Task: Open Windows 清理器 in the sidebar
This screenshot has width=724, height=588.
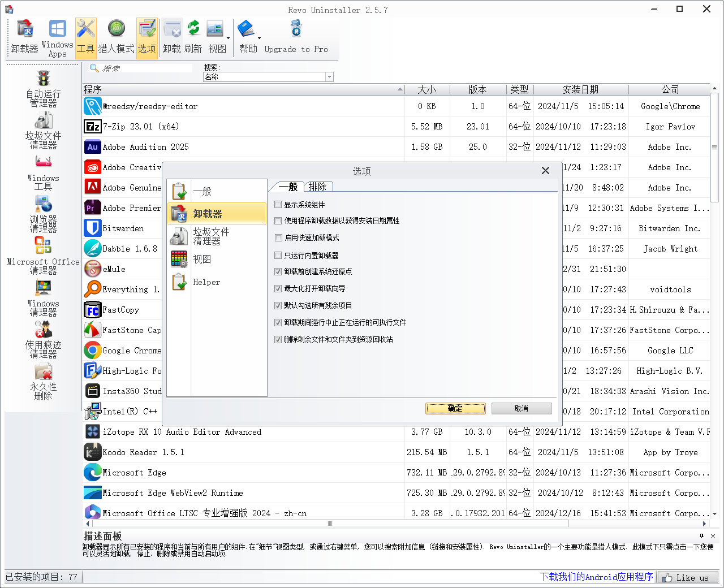Action: coord(44,298)
